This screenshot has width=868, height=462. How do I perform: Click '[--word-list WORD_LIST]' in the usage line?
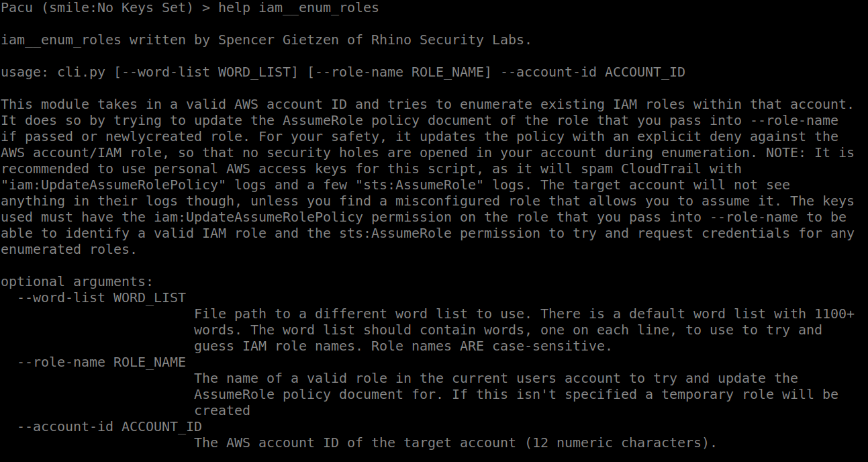205,73
